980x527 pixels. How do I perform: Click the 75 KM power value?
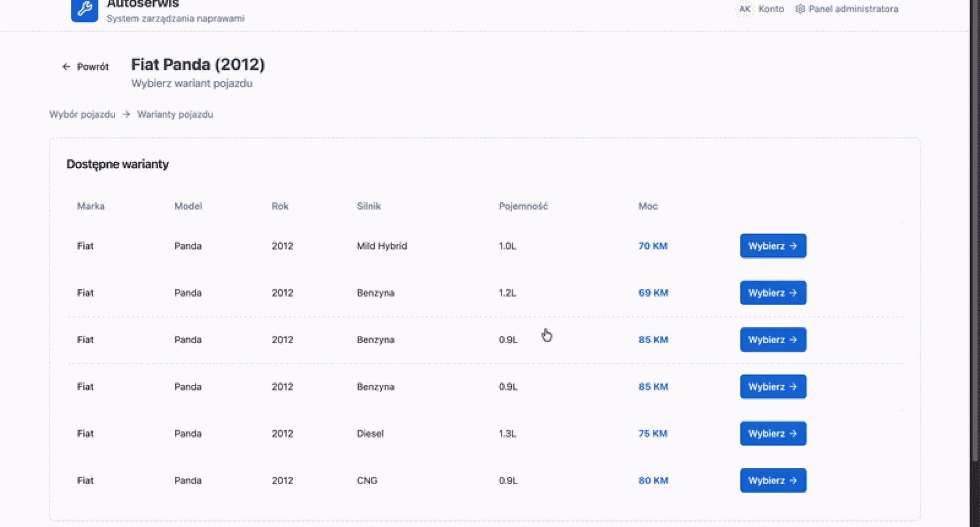click(x=653, y=433)
